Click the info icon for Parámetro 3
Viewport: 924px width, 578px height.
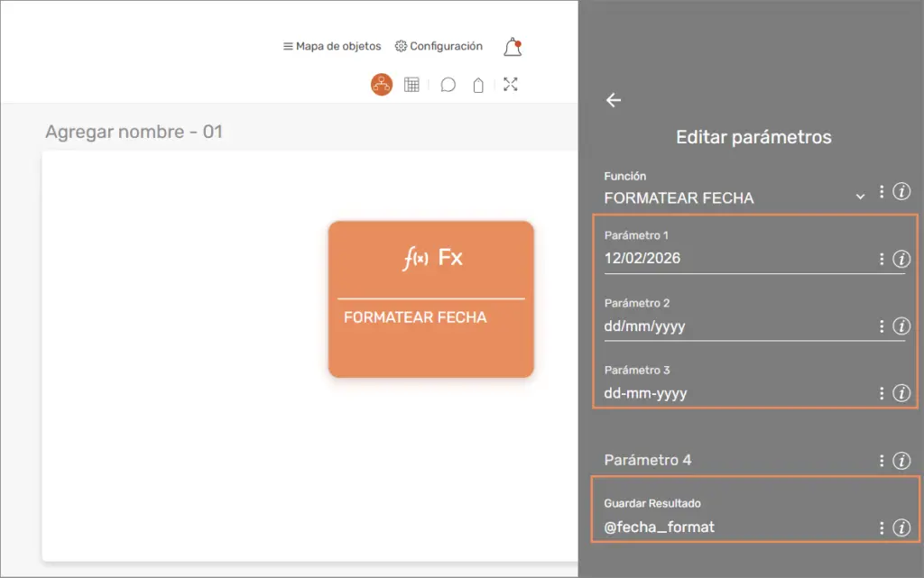click(x=901, y=393)
